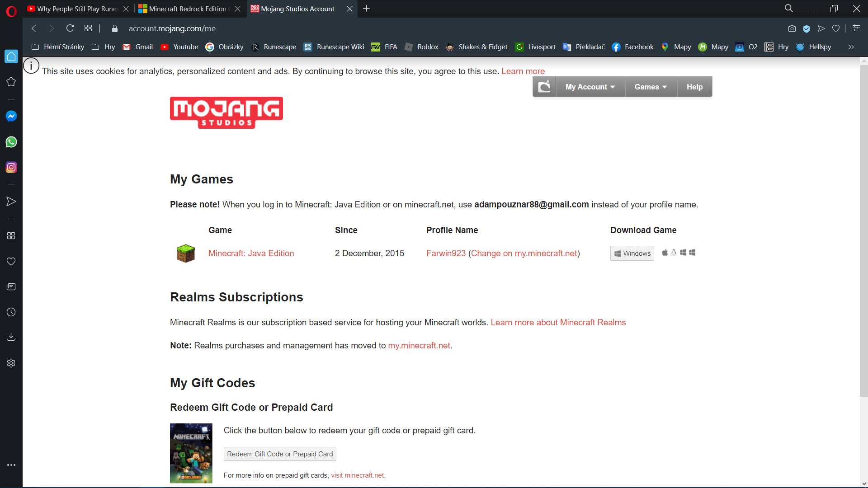Screen dimensions: 868x488
Task: Open Youtube bookmark
Action: (179, 47)
